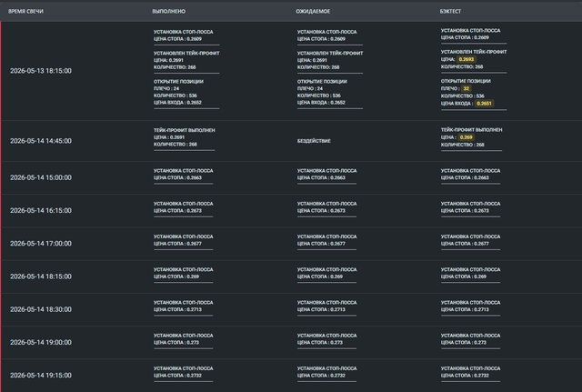Click ОТКРЫТИЕ ПОЗИЦИИ heading in Бэктест column
This screenshot has width=582, height=392.
point(466,81)
